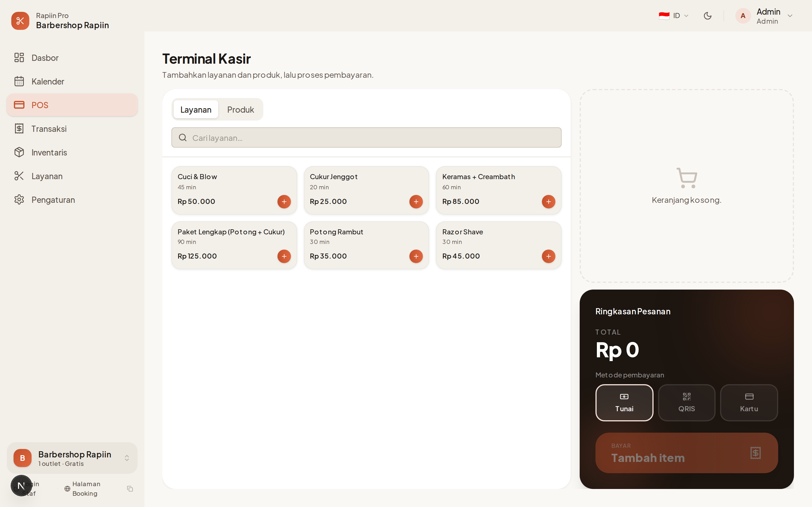
Task: Click the Rapiin scissors logo
Action: [20, 21]
